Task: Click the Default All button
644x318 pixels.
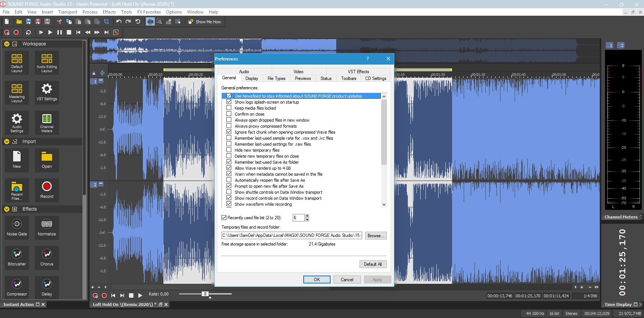Action: point(373,264)
